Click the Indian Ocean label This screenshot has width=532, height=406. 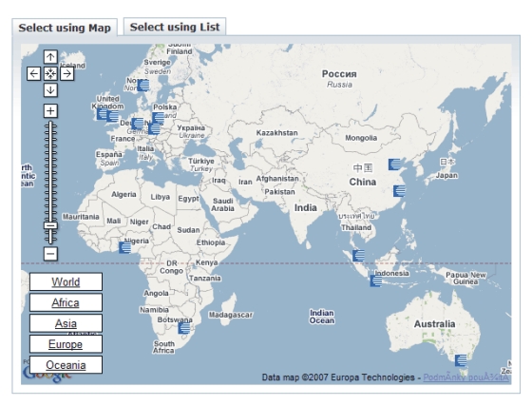(x=322, y=317)
